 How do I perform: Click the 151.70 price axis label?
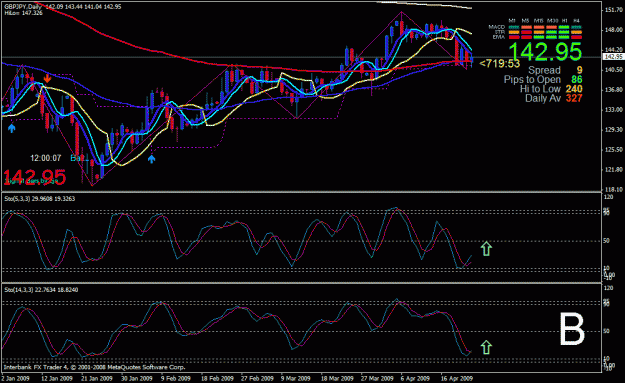(613, 10)
